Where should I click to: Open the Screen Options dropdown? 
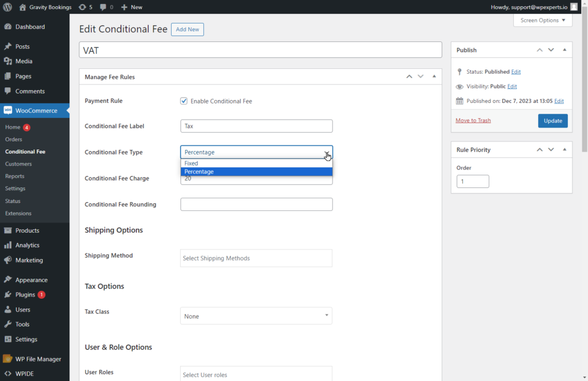click(x=543, y=20)
